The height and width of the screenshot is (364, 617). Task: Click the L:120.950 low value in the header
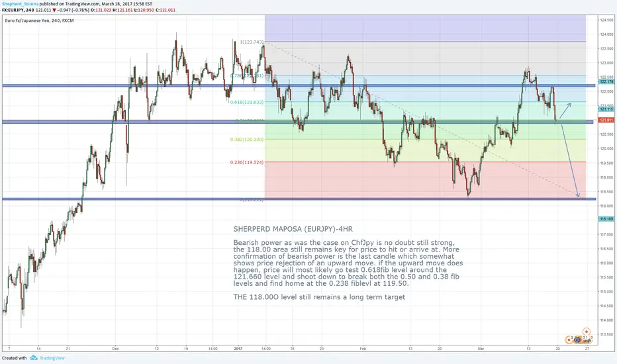coord(144,10)
